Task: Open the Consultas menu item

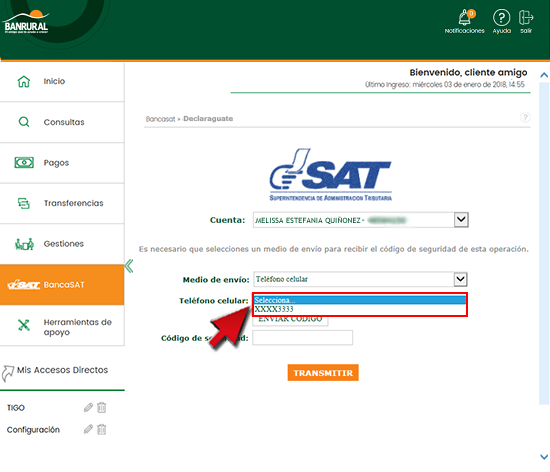Action: coord(62,122)
